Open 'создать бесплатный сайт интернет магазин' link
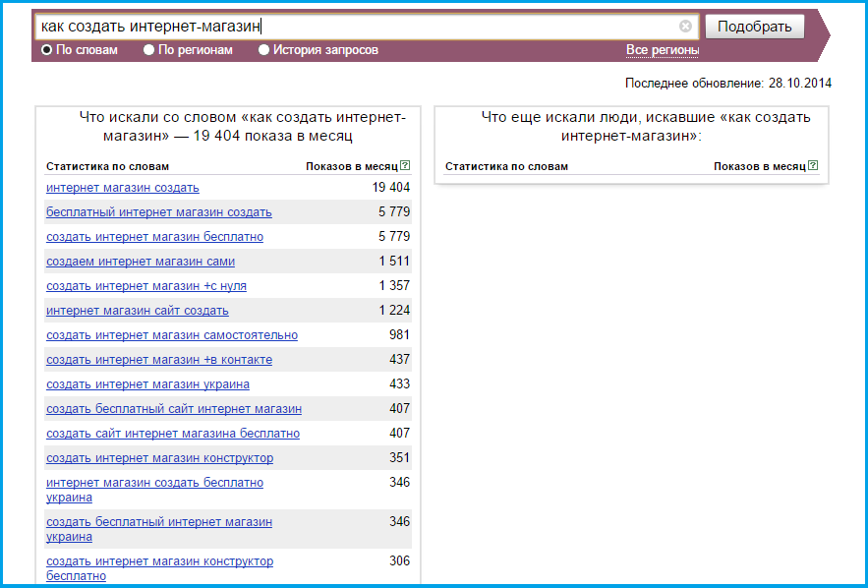Viewport: 868px width, 588px height. click(173, 409)
